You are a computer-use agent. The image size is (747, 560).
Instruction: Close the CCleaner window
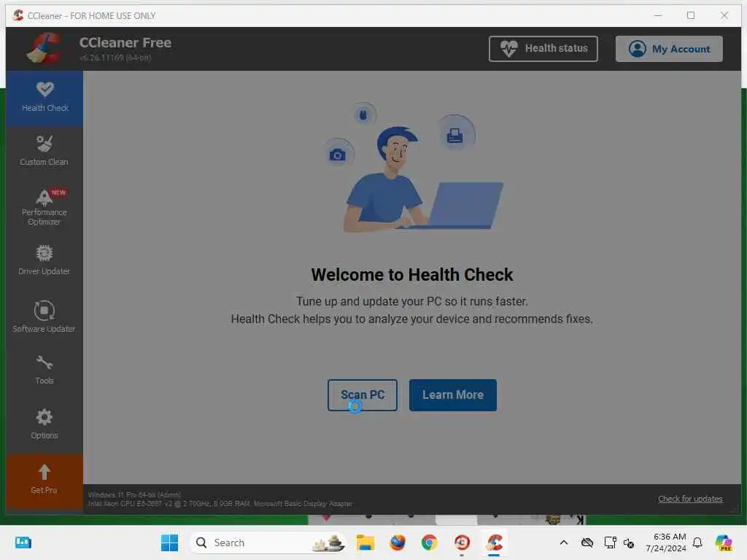(x=724, y=15)
